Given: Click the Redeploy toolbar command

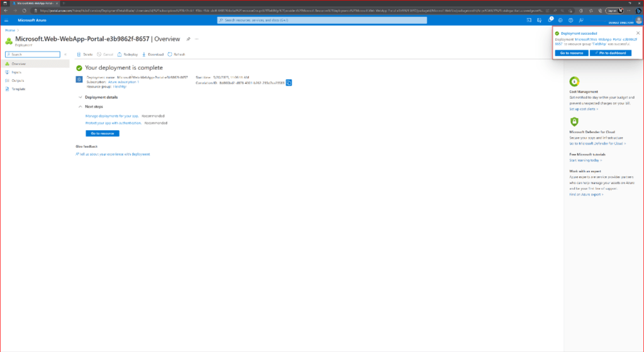Looking at the screenshot, I should click(128, 54).
